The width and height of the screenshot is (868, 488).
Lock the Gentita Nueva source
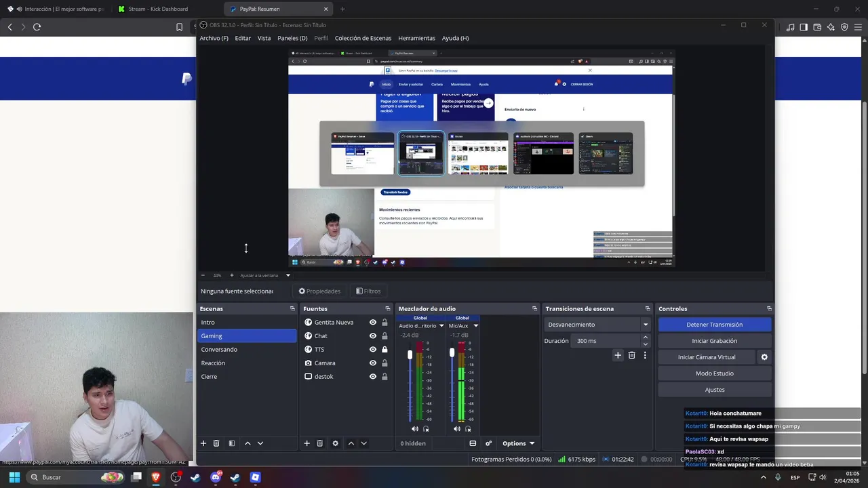pyautogui.click(x=384, y=322)
